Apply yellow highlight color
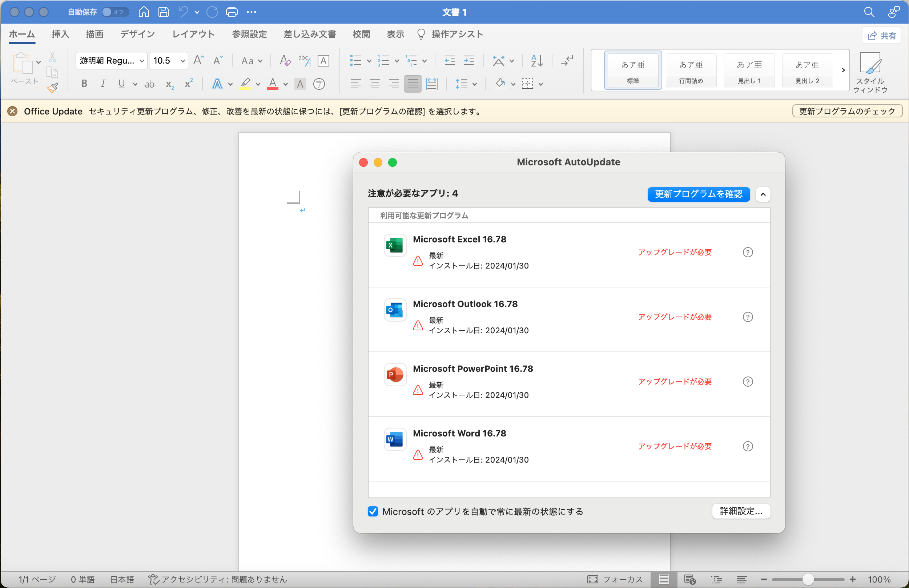909x588 pixels. pyautogui.click(x=245, y=84)
